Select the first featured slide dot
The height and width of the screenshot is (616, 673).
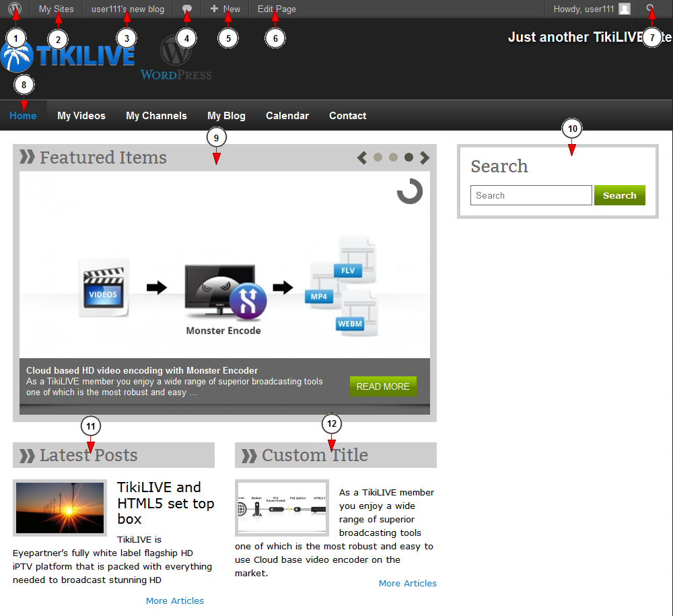(x=378, y=158)
